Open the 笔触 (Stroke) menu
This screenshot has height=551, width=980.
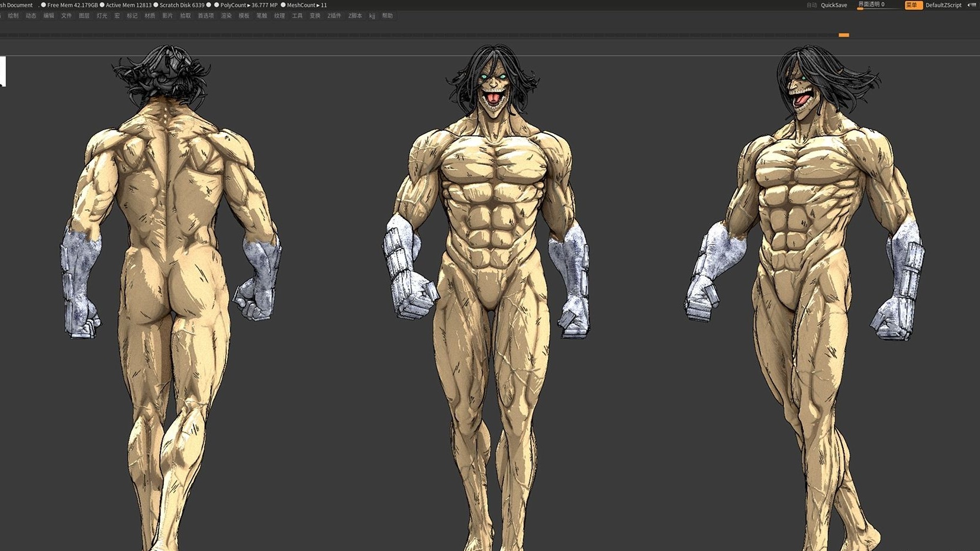262,16
